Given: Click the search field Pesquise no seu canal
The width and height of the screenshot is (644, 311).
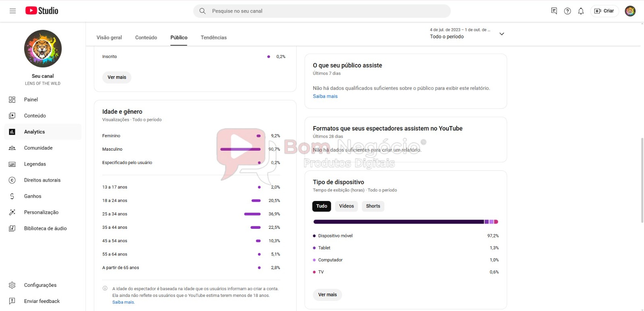Looking at the screenshot, I should click(x=322, y=11).
